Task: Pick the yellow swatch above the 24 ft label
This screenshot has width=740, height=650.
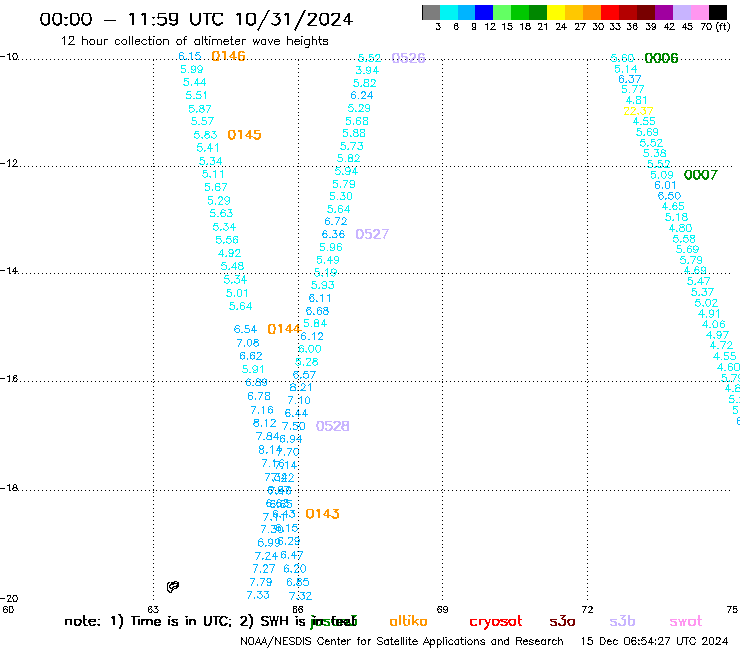Action: tap(556, 12)
